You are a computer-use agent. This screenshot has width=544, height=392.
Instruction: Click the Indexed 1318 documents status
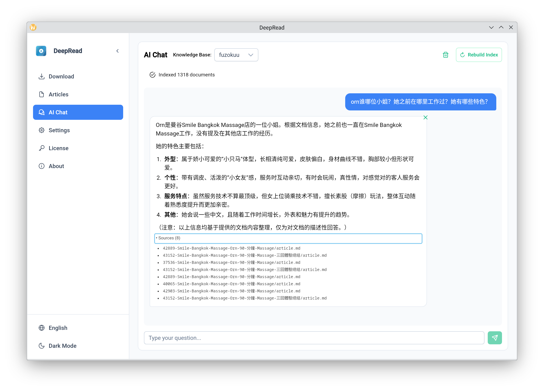(x=186, y=75)
